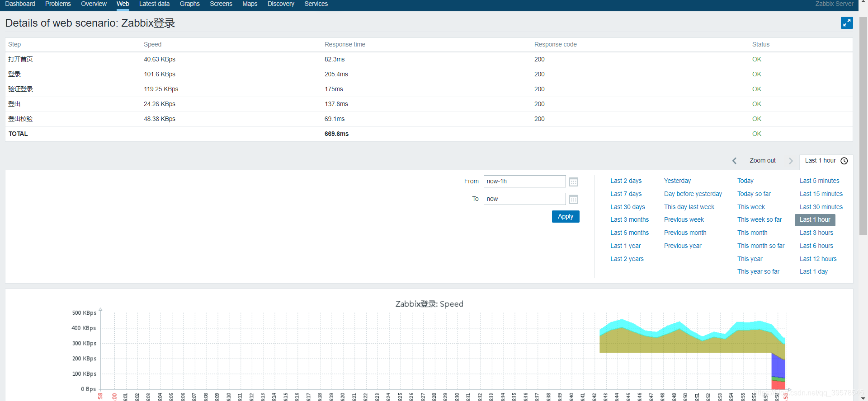Click the Apply button
The image size is (868, 401).
(x=566, y=217)
